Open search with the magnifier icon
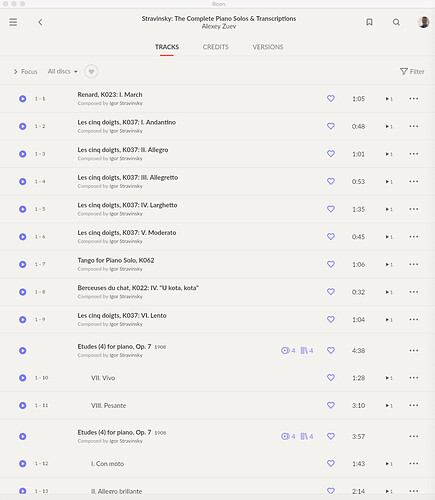The width and height of the screenshot is (435, 500). (396, 22)
